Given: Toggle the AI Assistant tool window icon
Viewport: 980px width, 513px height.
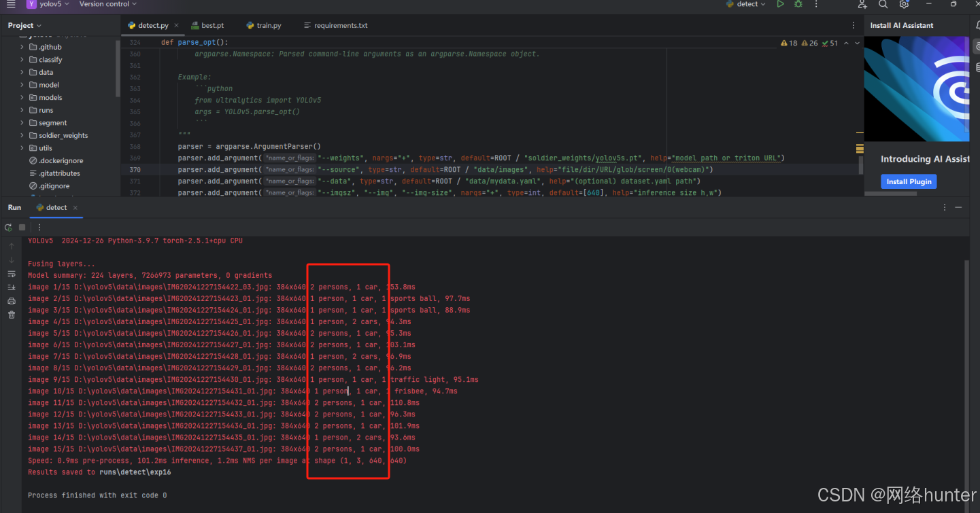Looking at the screenshot, I should coord(977,47).
